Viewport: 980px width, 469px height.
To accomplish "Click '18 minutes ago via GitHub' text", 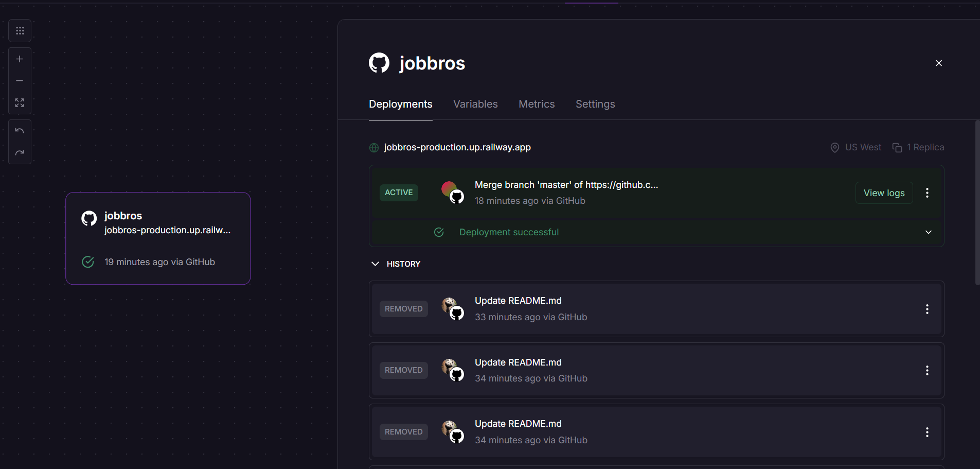I will pyautogui.click(x=530, y=201).
